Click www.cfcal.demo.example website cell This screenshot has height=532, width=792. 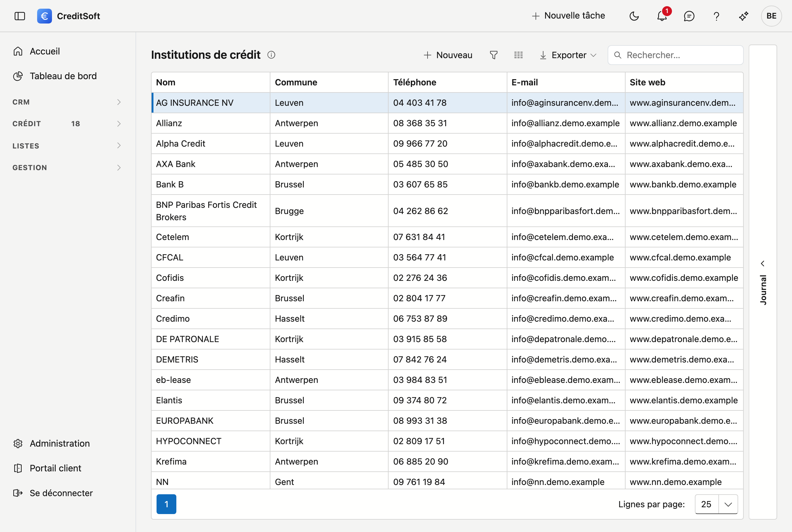tap(684, 257)
